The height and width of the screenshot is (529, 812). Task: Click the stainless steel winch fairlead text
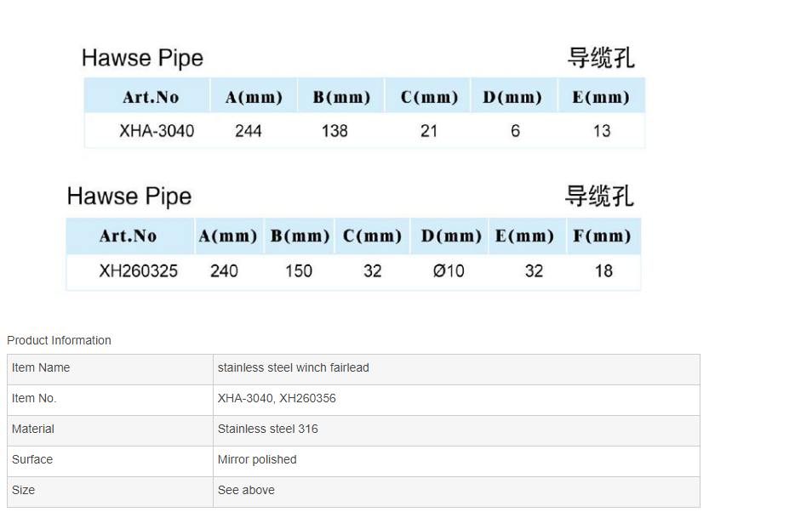pos(293,368)
